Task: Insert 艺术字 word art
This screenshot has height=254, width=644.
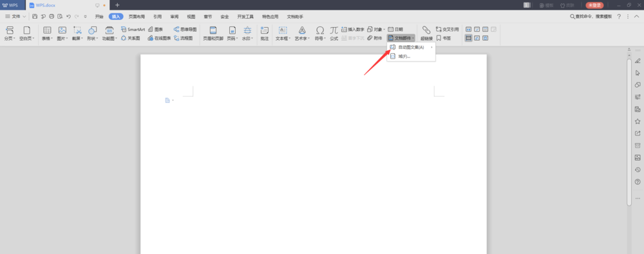Action: click(302, 34)
